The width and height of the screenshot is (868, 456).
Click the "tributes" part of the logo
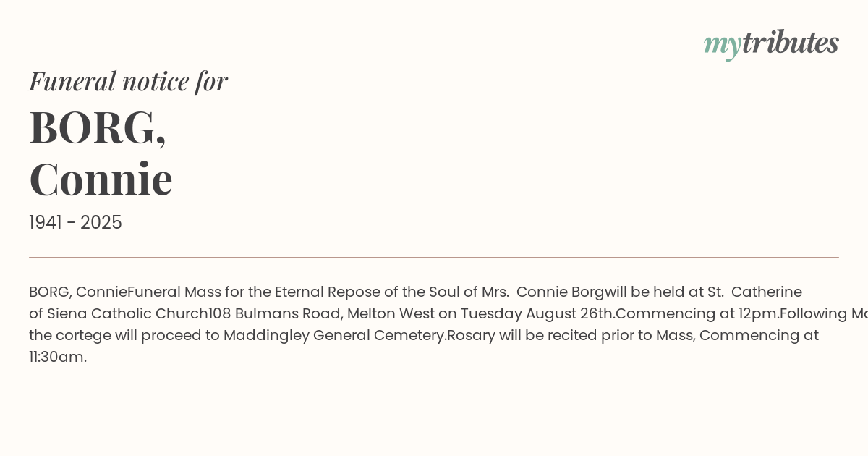(790, 43)
